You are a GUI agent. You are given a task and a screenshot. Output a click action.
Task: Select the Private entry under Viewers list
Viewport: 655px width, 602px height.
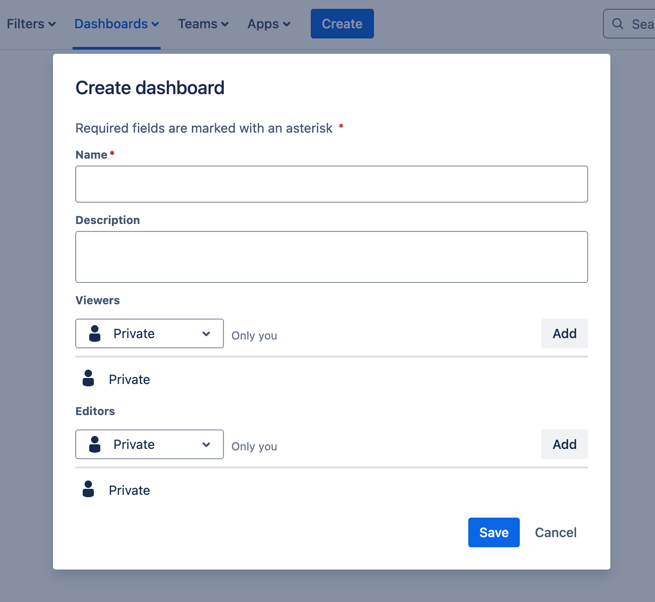click(x=129, y=380)
